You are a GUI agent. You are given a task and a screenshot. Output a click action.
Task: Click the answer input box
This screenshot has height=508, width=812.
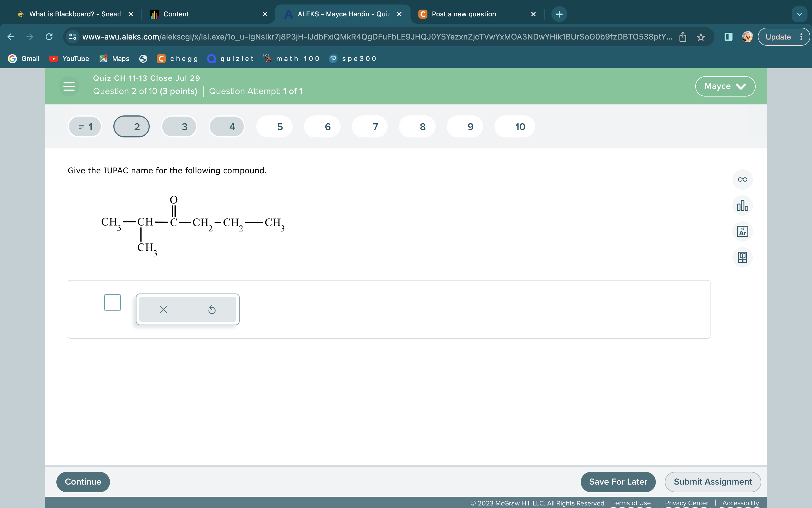click(x=112, y=302)
